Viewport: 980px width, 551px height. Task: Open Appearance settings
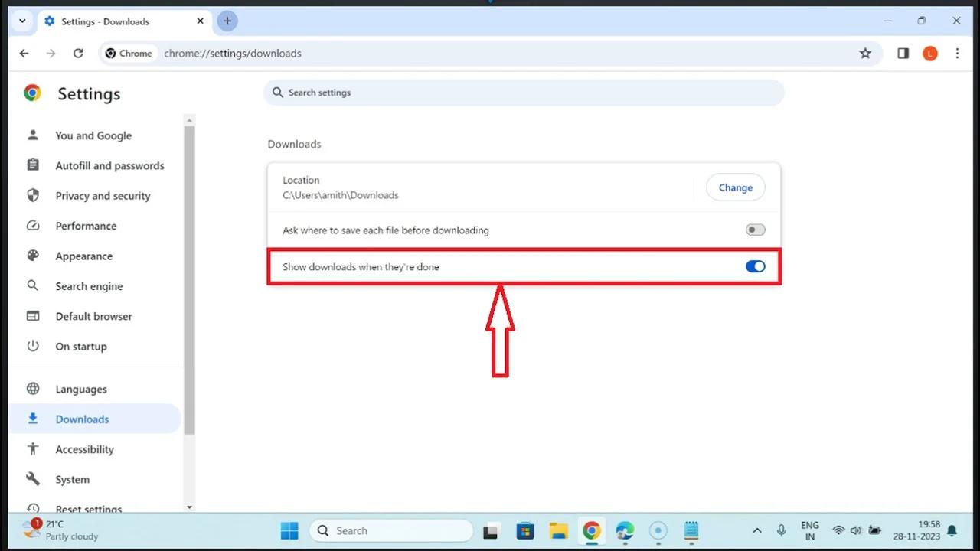[83, 256]
